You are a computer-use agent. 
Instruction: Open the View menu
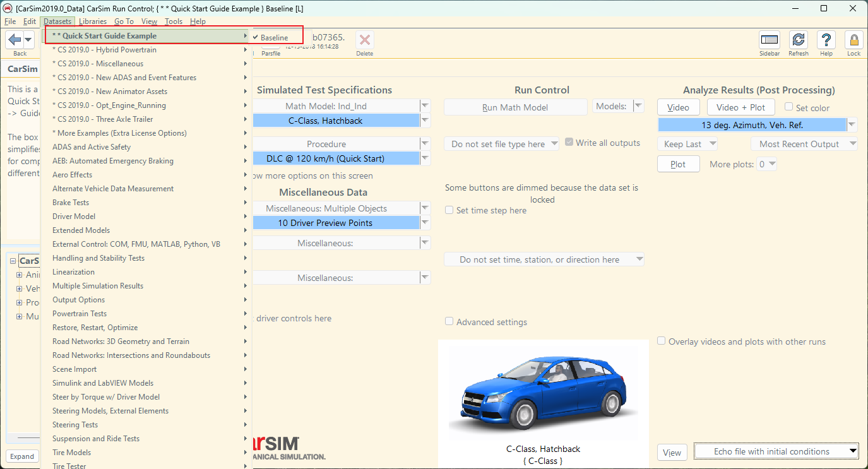point(150,21)
